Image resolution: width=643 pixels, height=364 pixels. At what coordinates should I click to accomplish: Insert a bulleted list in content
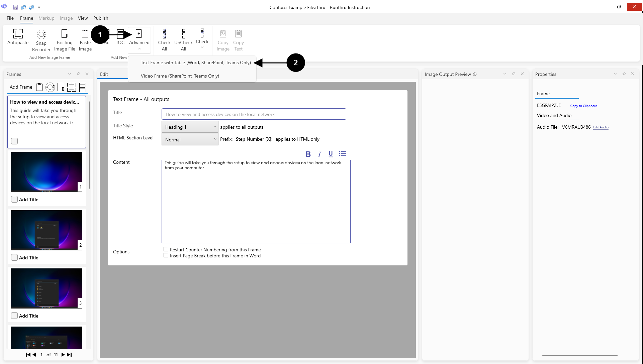[342, 154]
